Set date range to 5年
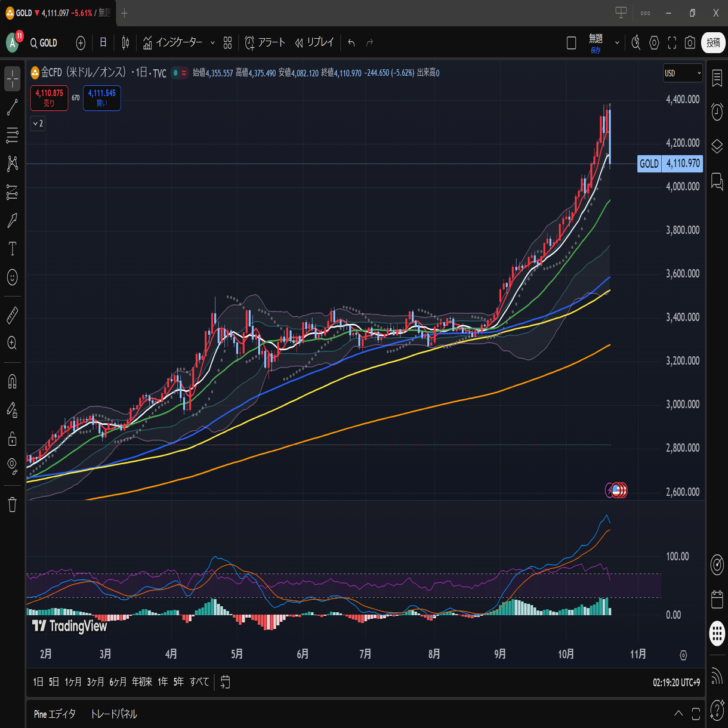 pos(178,681)
